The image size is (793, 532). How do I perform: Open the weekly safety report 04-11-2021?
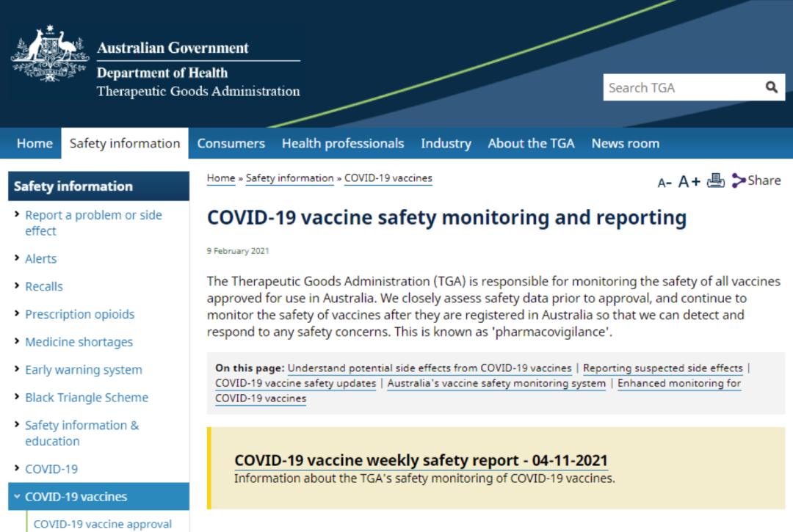pos(421,460)
